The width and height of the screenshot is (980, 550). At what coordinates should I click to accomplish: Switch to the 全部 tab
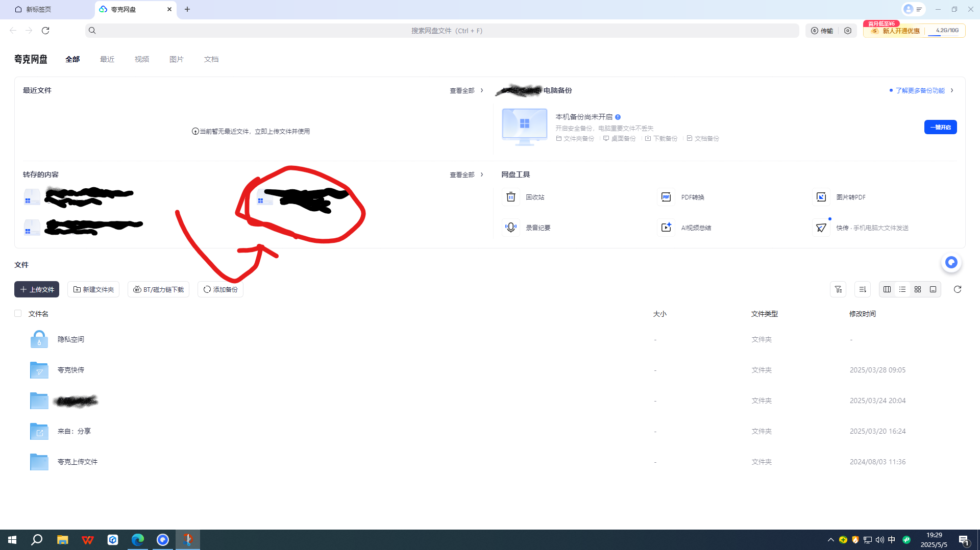[x=72, y=59]
